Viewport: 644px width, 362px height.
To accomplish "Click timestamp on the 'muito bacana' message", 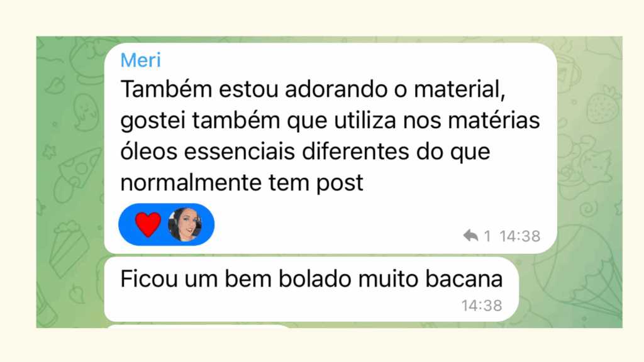I will (x=481, y=306).
